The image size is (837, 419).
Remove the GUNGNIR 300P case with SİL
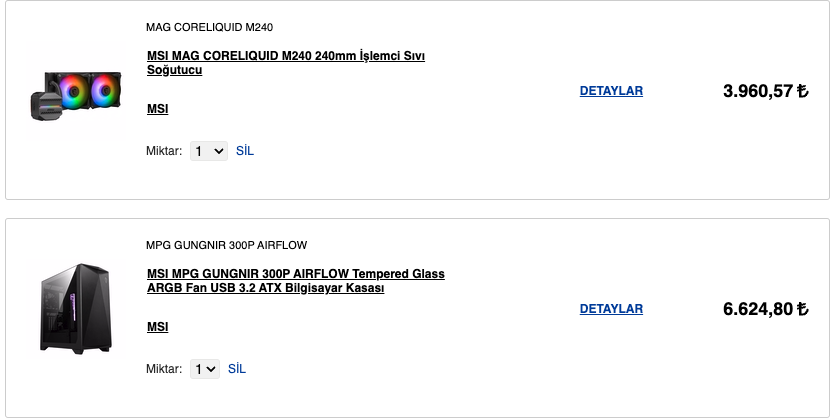click(x=237, y=369)
